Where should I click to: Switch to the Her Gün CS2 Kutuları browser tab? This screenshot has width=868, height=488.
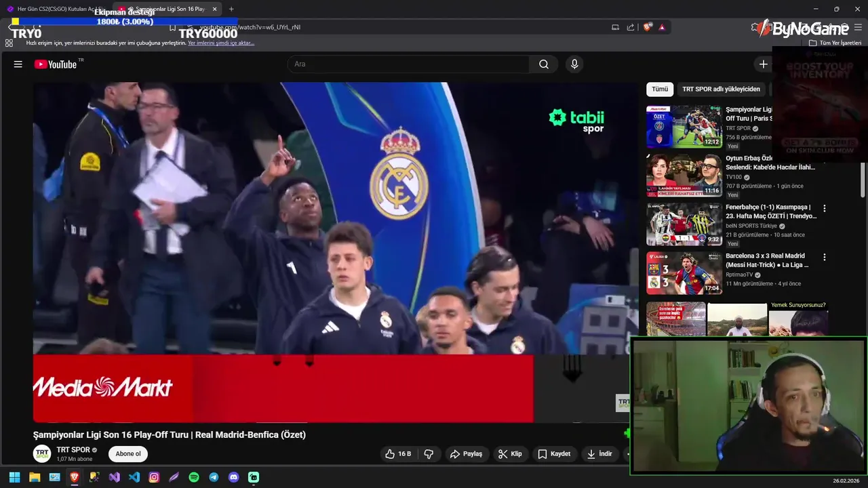pyautogui.click(x=56, y=9)
